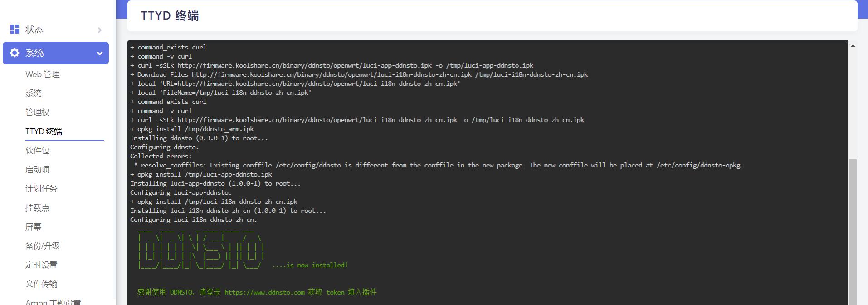The height and width of the screenshot is (305, 868).
Task: Collapse the System menu chevron
Action: click(x=99, y=54)
